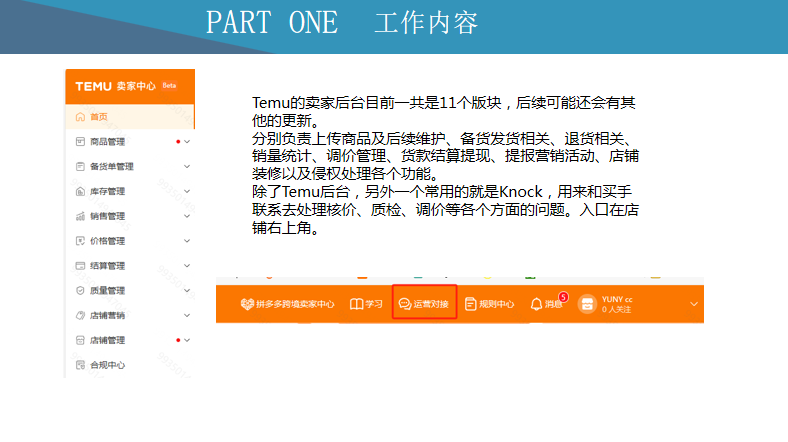
Task: Open the 质量管理 menu label
Action: pos(108,290)
